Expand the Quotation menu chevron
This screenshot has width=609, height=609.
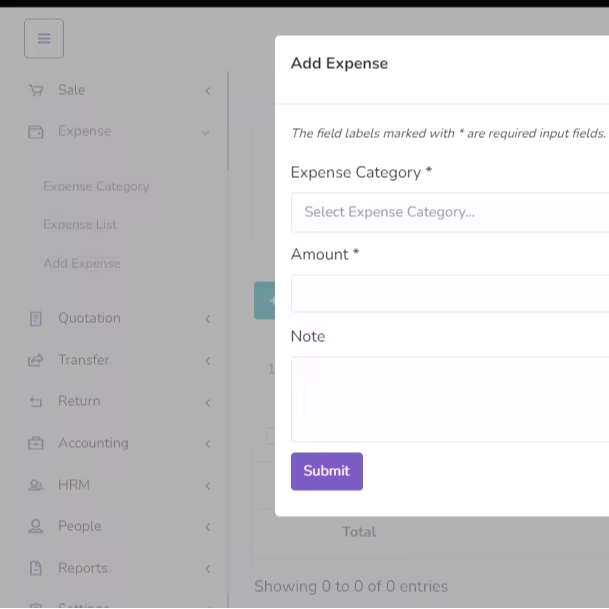click(208, 319)
